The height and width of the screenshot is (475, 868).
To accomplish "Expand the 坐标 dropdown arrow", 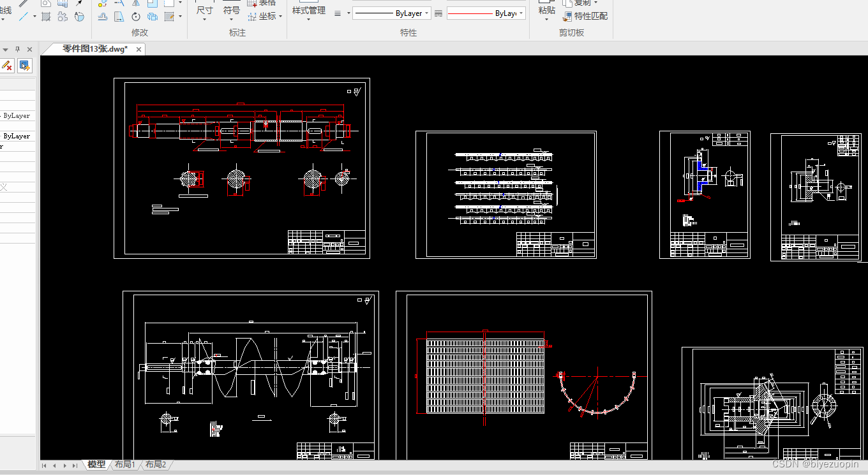I will [280, 17].
